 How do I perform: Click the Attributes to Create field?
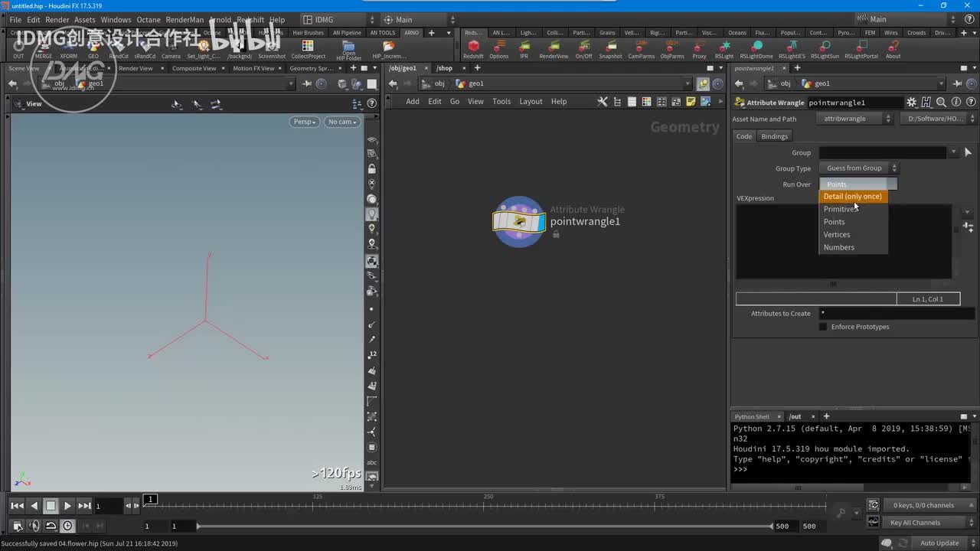[888, 314]
